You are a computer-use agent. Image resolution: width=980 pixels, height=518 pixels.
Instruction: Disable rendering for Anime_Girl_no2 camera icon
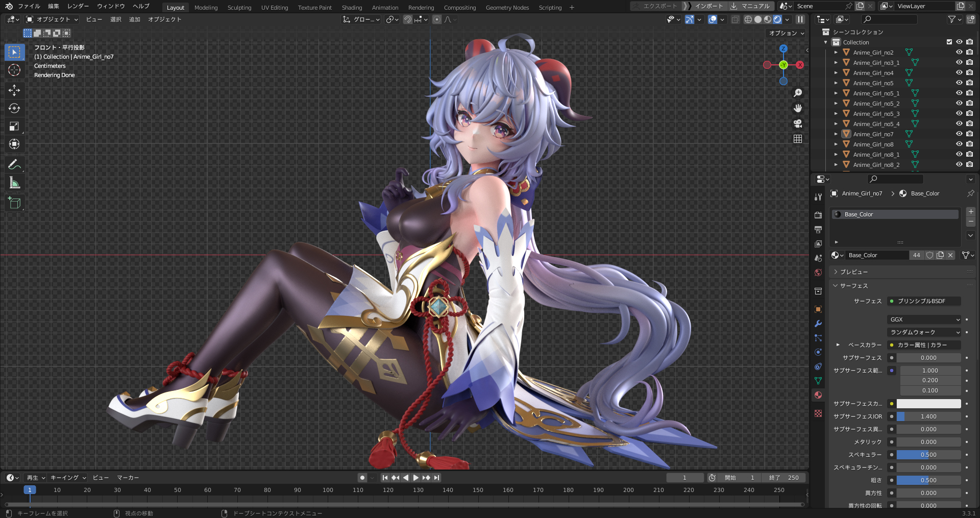969,52
